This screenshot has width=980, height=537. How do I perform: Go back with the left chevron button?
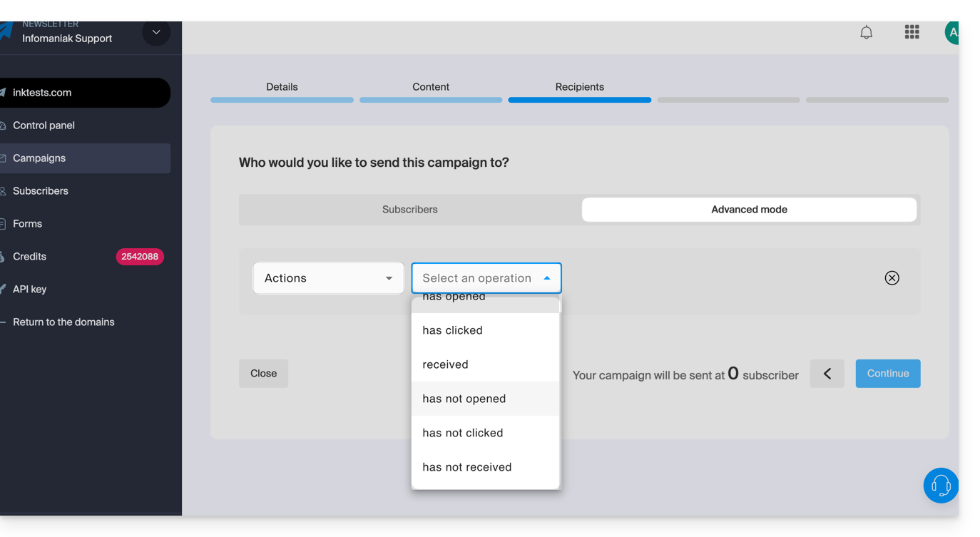pos(827,374)
